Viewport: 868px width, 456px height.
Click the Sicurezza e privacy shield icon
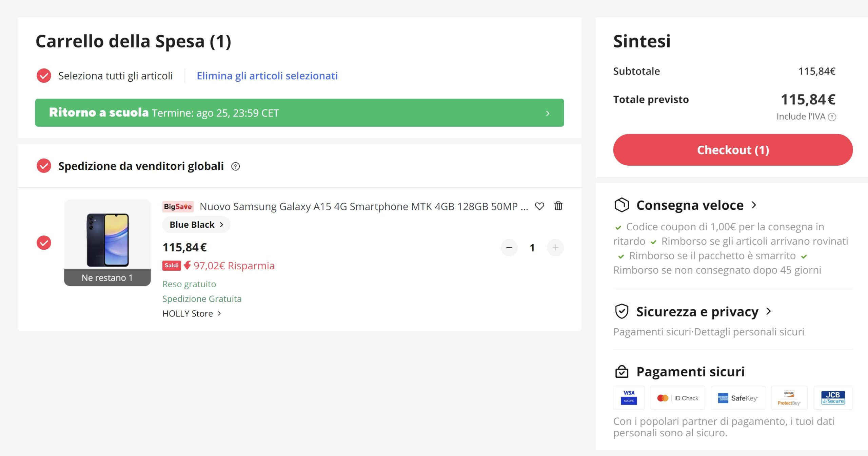(622, 311)
